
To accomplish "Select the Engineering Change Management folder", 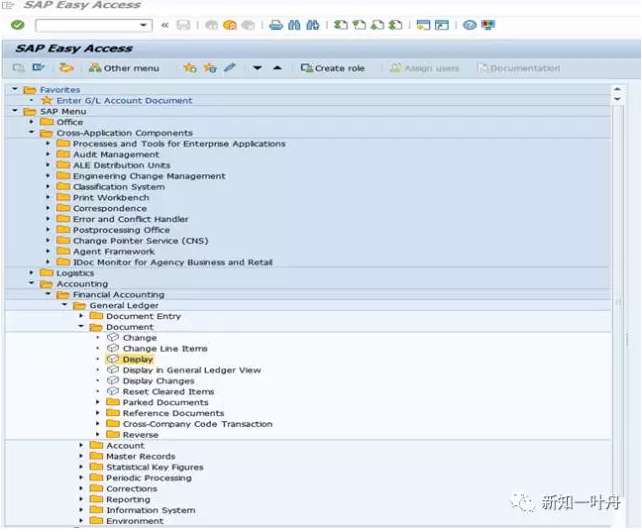I will [x=149, y=176].
